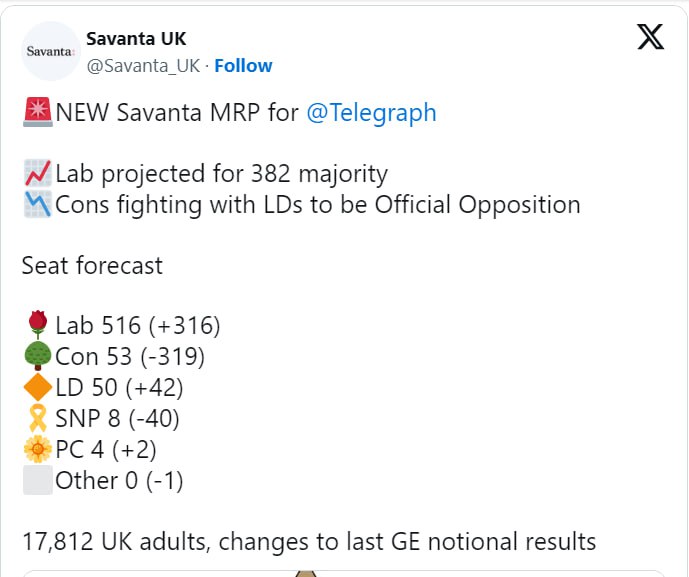
Task: Click the X logo icon
Action: pyautogui.click(x=650, y=37)
